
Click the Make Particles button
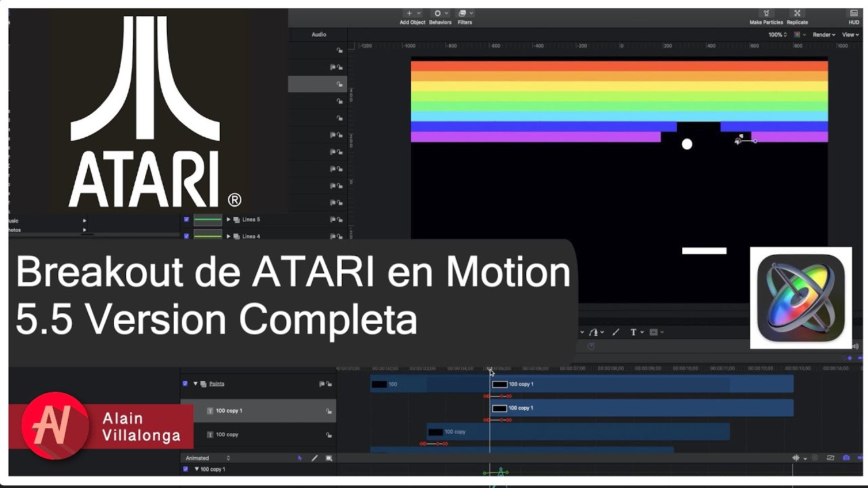(766, 17)
